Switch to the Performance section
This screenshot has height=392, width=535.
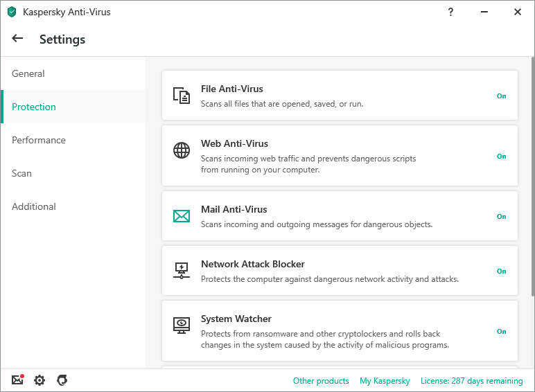point(39,140)
